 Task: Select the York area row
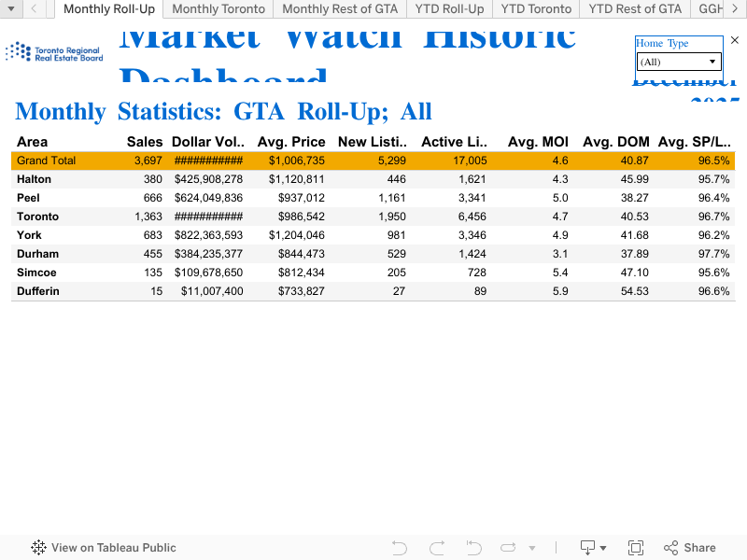coord(373,235)
